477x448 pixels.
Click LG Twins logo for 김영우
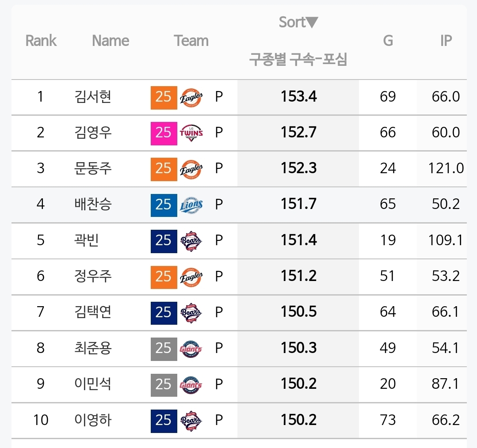click(x=191, y=133)
